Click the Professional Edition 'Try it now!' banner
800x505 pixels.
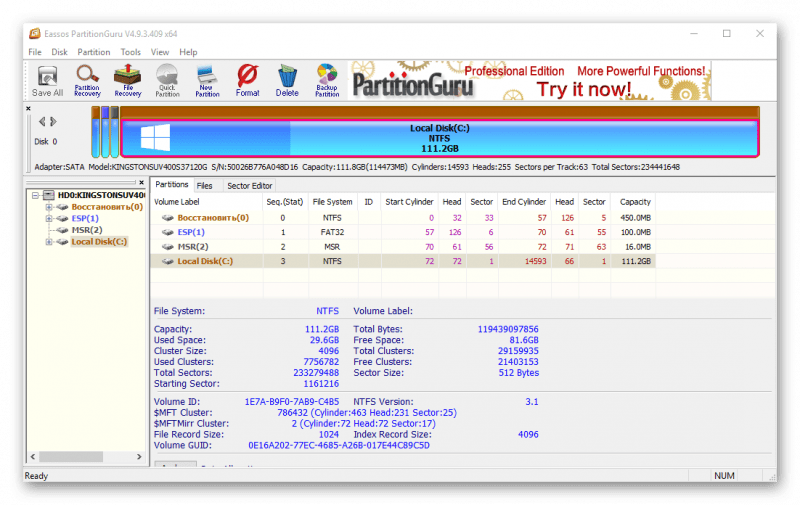(x=529, y=80)
